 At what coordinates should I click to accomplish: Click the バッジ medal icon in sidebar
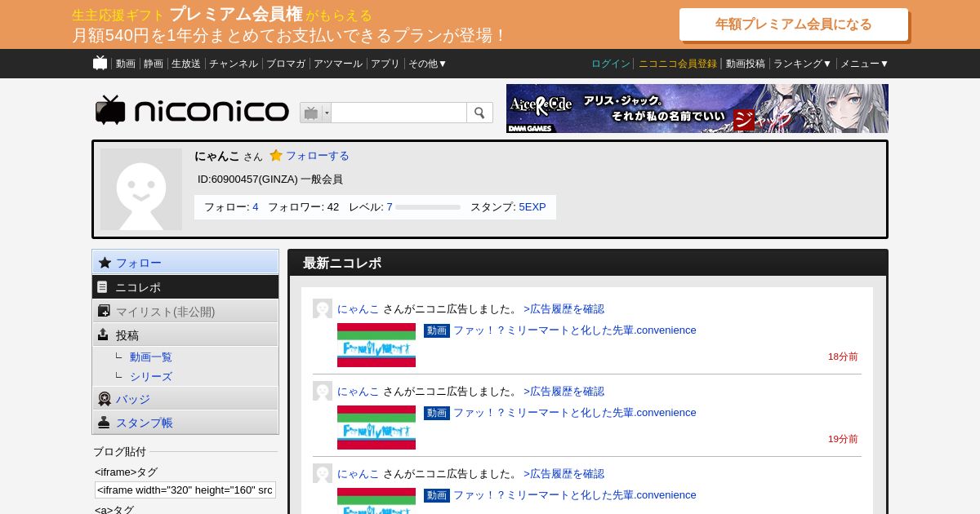point(105,399)
